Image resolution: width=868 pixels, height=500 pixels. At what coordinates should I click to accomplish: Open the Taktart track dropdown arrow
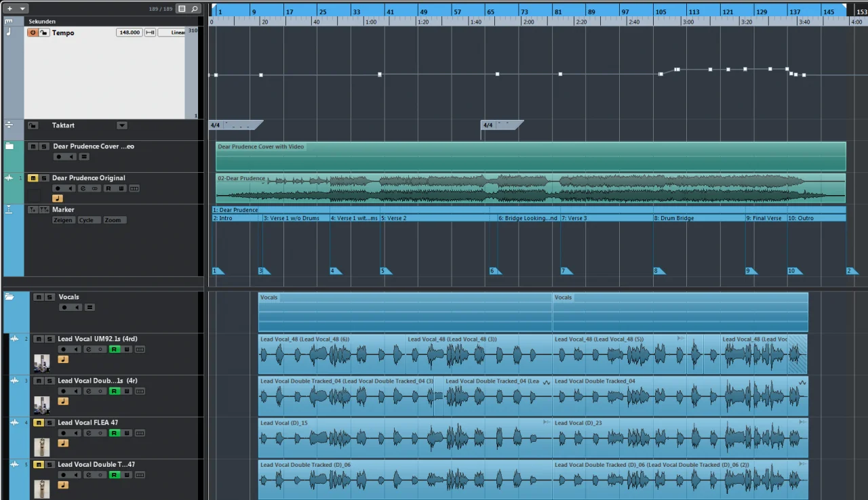point(121,125)
